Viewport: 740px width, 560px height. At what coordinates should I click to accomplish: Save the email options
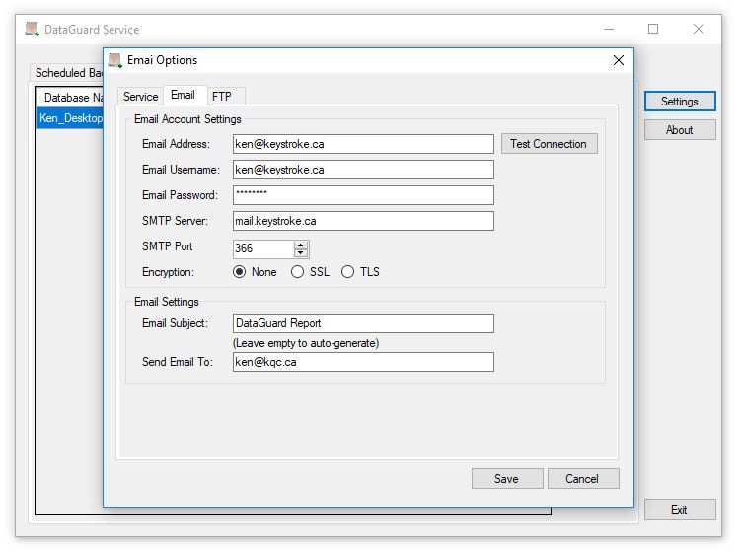[507, 479]
